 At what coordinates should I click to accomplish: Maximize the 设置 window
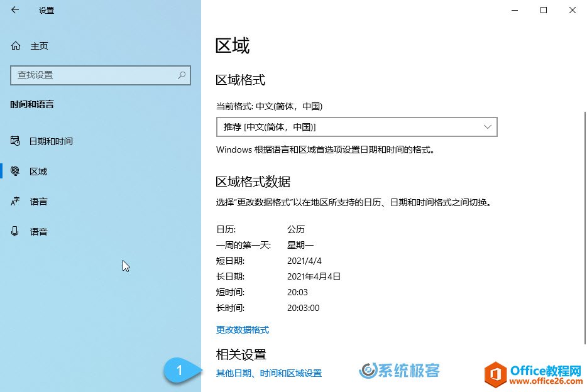click(544, 10)
